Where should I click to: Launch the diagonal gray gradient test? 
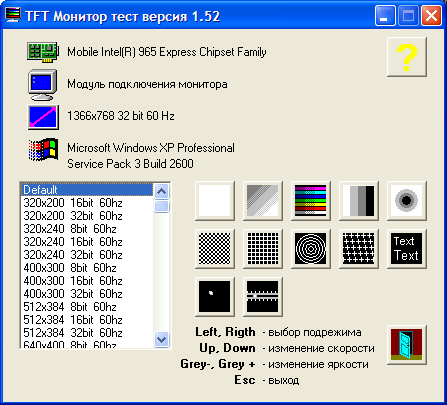pos(263,201)
